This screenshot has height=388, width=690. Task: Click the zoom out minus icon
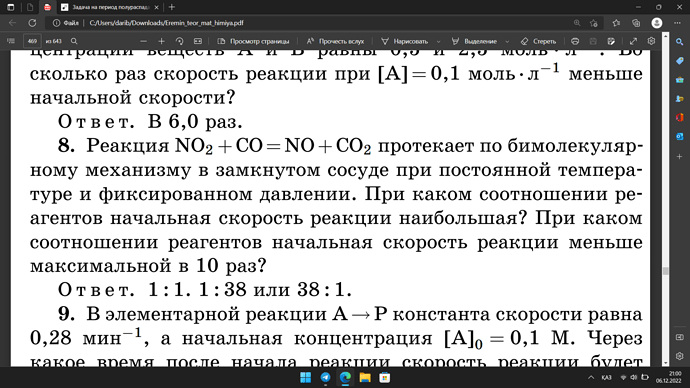pyautogui.click(x=143, y=41)
